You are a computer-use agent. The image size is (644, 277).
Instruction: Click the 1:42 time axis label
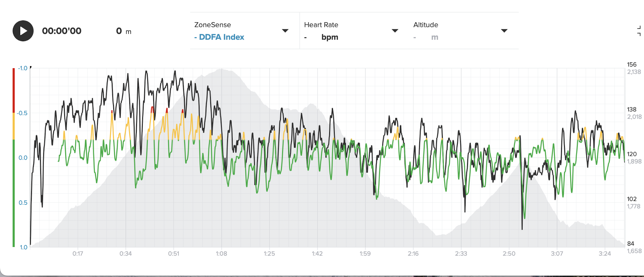[317, 253]
